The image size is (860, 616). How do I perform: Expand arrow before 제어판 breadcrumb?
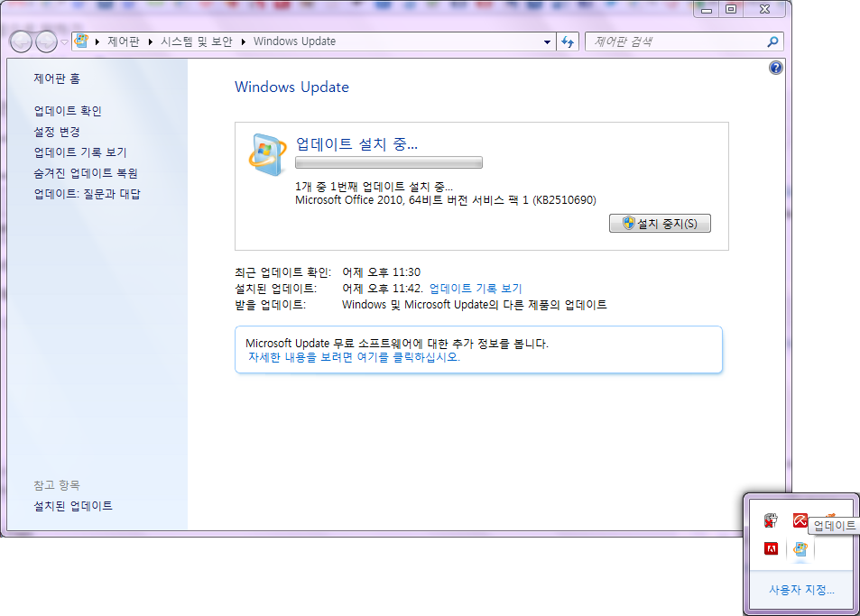pyautogui.click(x=97, y=41)
